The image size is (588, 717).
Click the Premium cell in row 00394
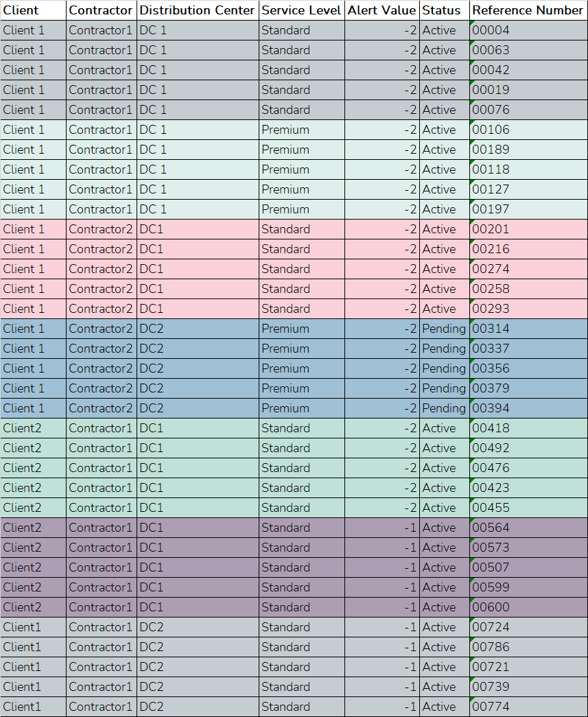[301, 408]
